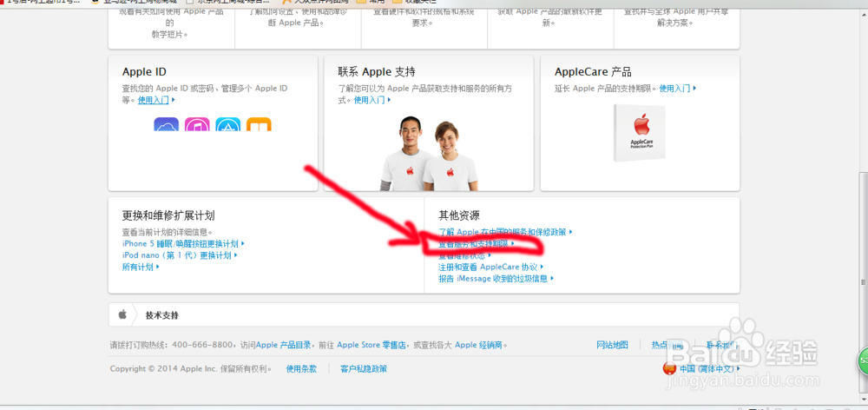Open 网站地图 footer link
Image resolution: width=868 pixels, height=410 pixels.
pyautogui.click(x=612, y=345)
